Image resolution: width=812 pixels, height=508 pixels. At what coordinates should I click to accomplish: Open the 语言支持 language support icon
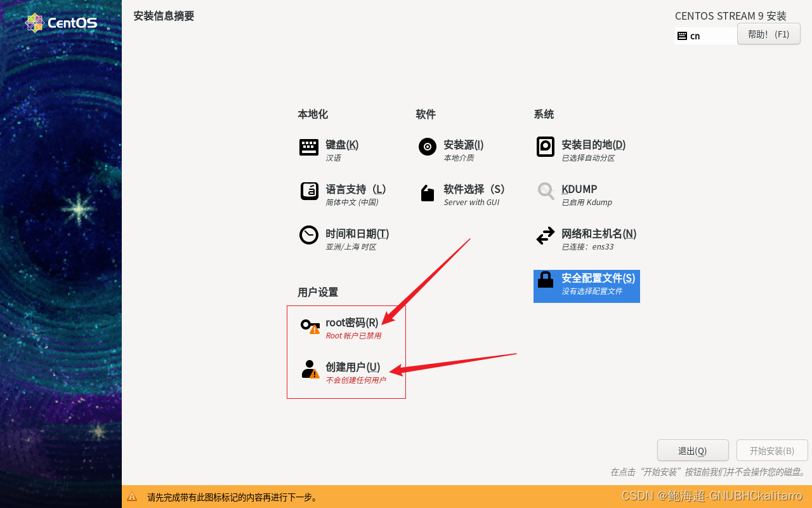(309, 191)
